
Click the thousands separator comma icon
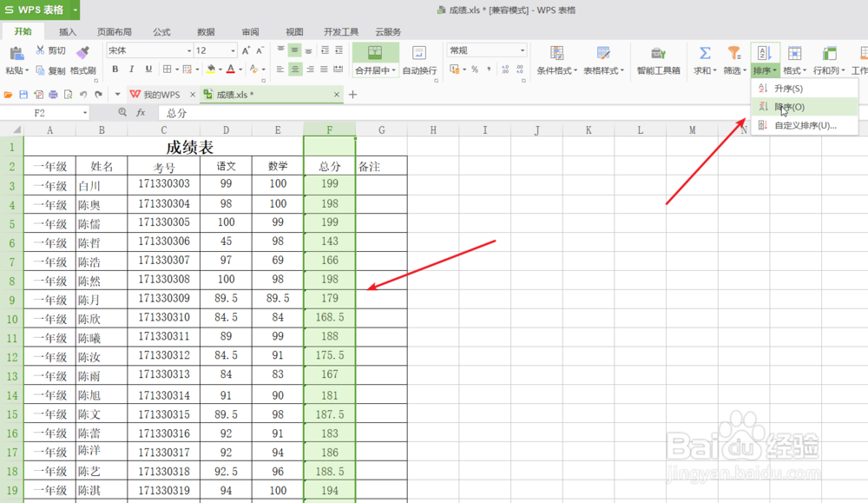489,69
